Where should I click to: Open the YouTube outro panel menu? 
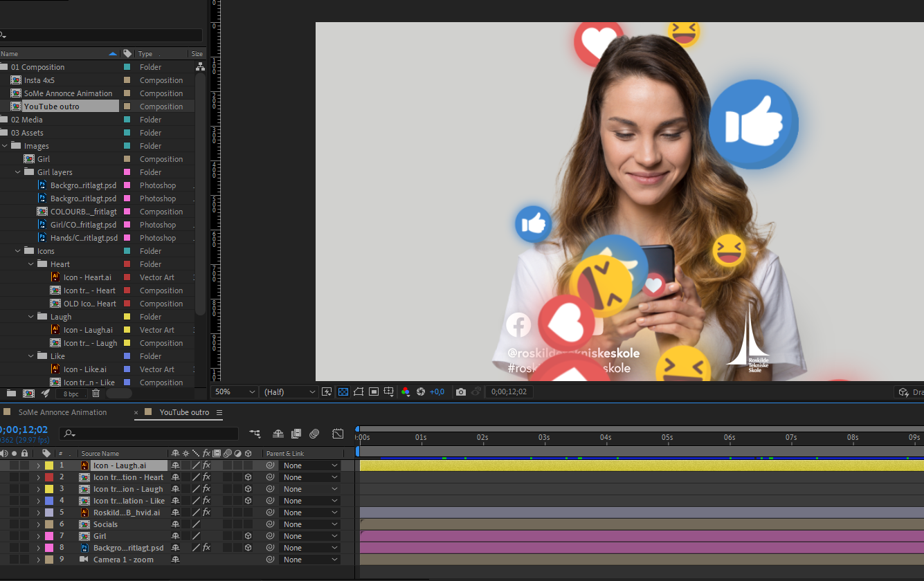click(219, 412)
